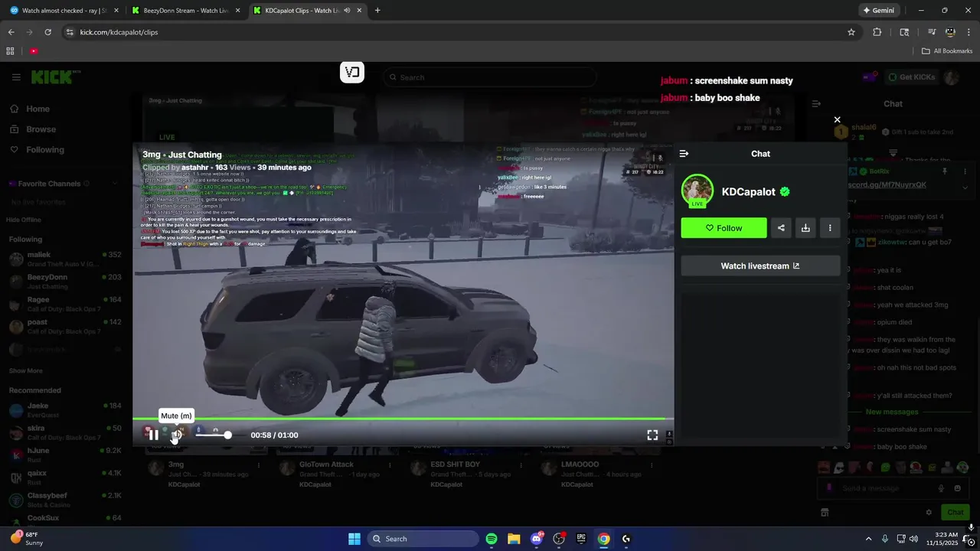Open the Kick sidebar hamburger menu
980x551 pixels.
pyautogui.click(x=16, y=77)
